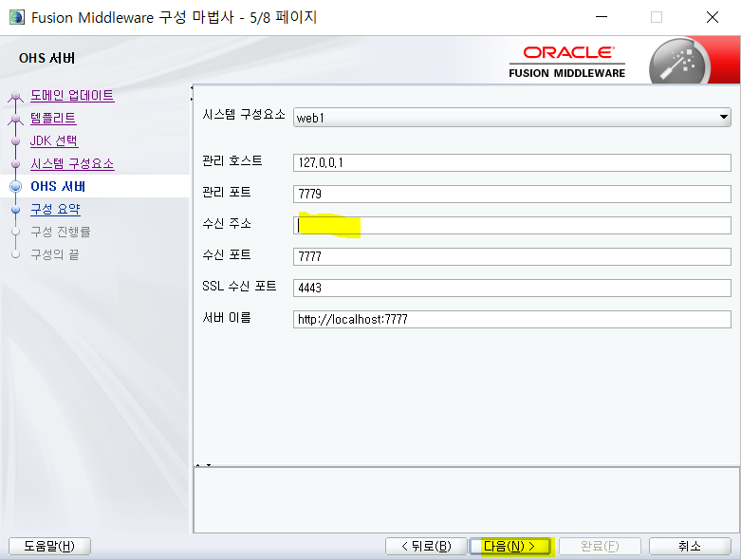The height and width of the screenshot is (560, 741).
Task: Click the JDK 선택 step bullet icon
Action: [x=15, y=140]
